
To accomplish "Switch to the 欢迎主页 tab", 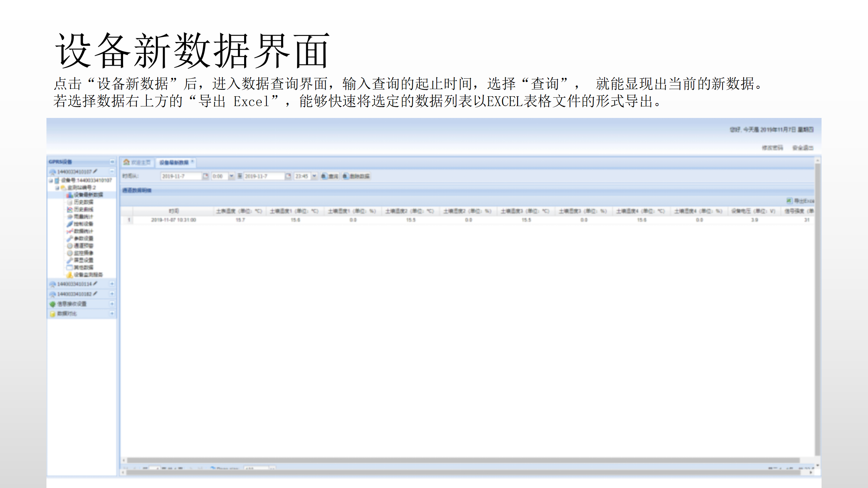I will [137, 162].
